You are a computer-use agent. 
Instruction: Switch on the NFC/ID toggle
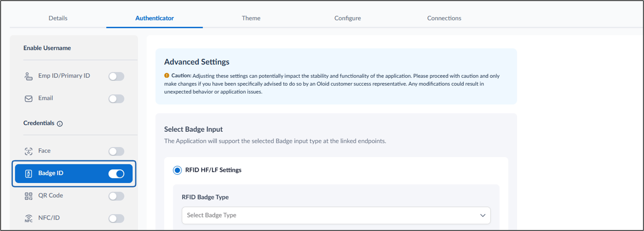[116, 218]
